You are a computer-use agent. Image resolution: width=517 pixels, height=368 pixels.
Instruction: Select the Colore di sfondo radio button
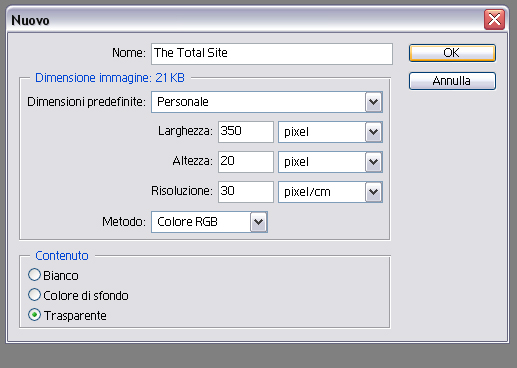click(x=34, y=295)
